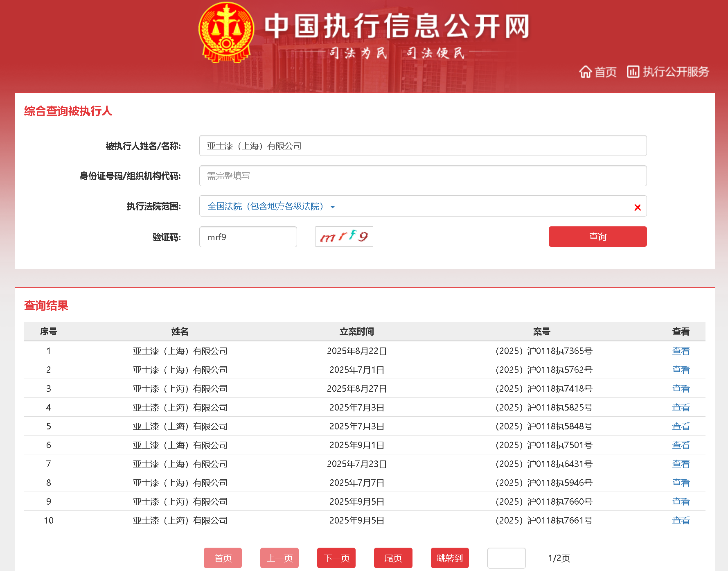
Task: Focus the 身份证号码/组织机构代码 field
Action: pos(423,176)
